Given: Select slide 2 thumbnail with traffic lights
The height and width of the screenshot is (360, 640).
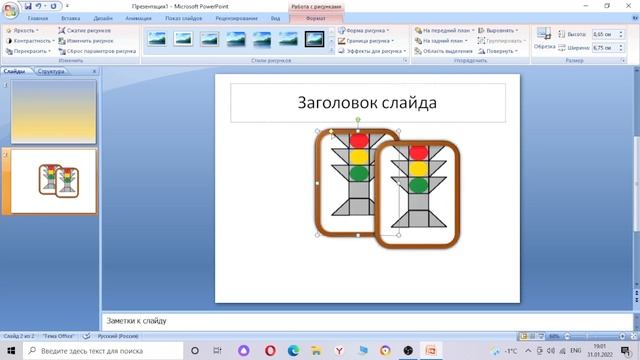Looking at the screenshot, I should [x=53, y=181].
